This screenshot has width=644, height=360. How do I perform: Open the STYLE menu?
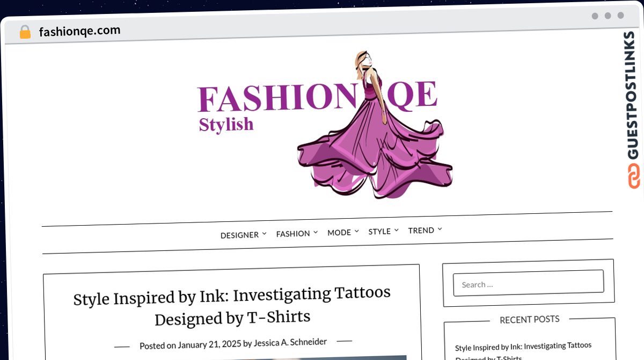tap(379, 232)
